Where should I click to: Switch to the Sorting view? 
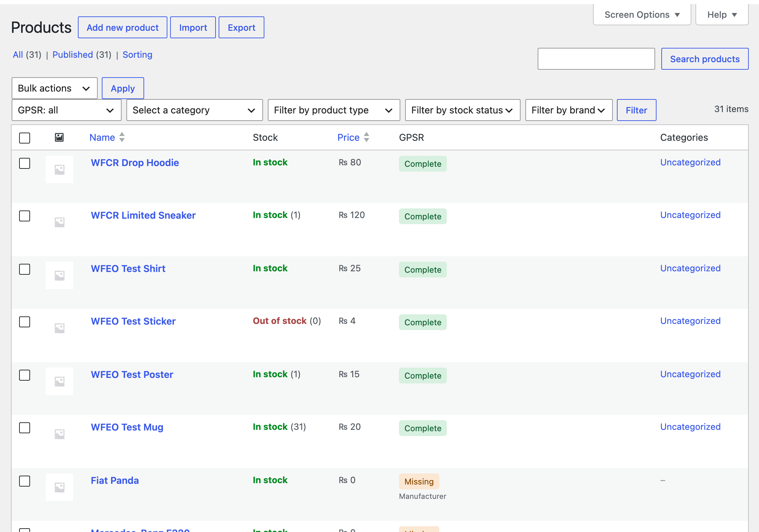[137, 55]
